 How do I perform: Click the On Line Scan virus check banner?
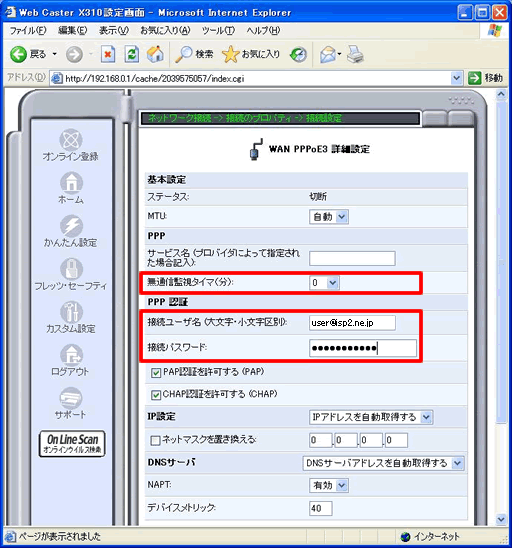point(72,444)
